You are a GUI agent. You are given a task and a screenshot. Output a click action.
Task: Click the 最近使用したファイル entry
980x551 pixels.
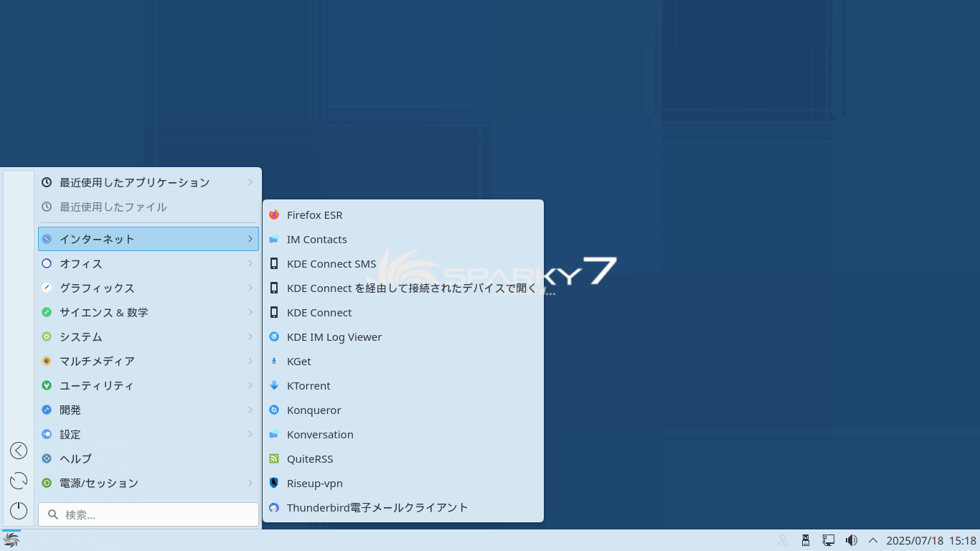click(x=149, y=207)
